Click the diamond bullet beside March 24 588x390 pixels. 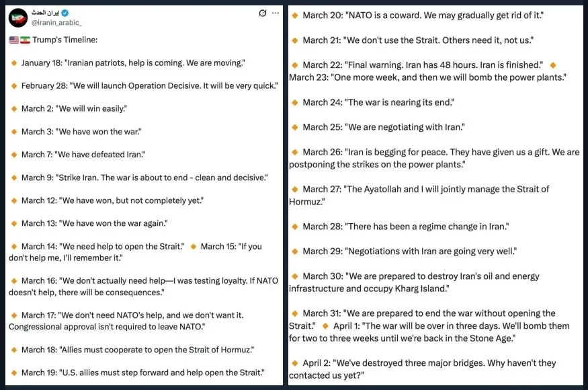tap(294, 102)
